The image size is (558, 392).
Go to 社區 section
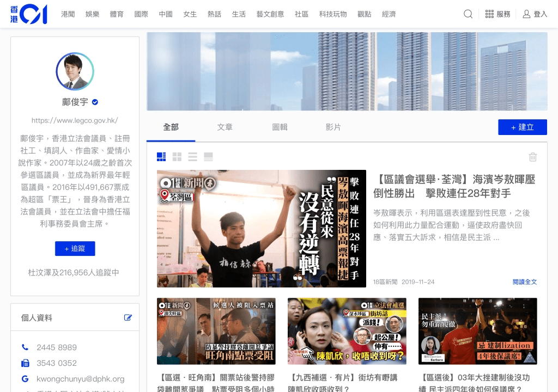tap(301, 14)
